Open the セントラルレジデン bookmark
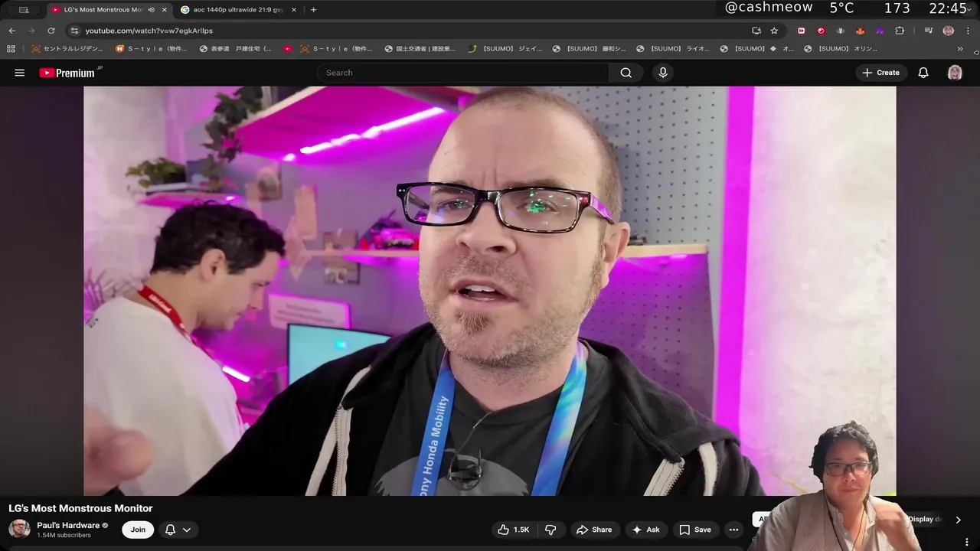 pos(67,48)
